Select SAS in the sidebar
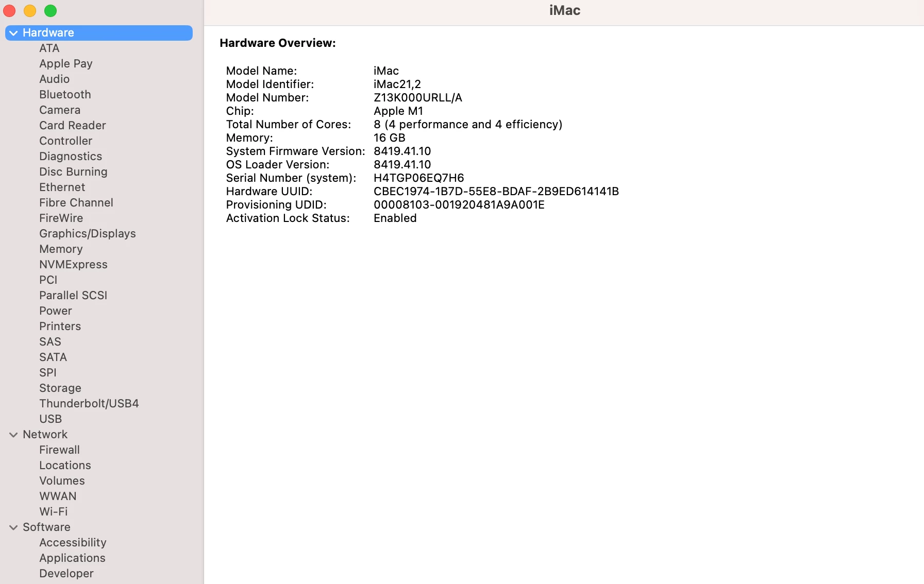The image size is (924, 584). tap(50, 342)
